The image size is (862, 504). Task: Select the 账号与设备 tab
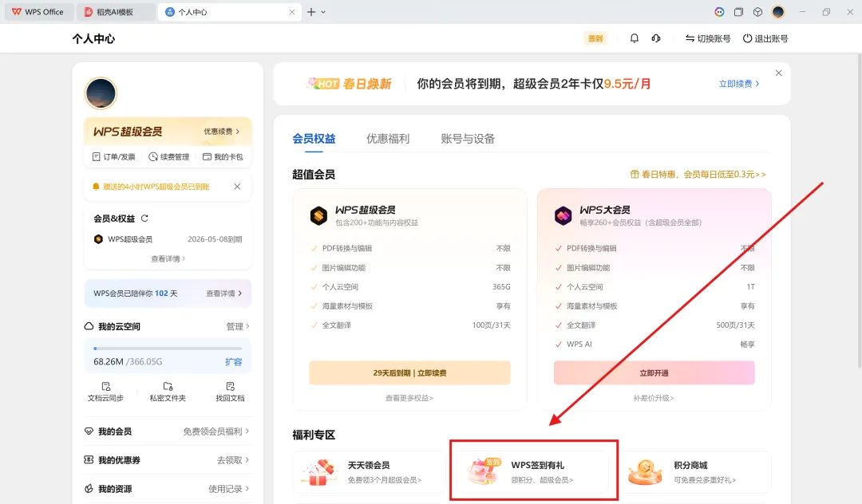(468, 138)
